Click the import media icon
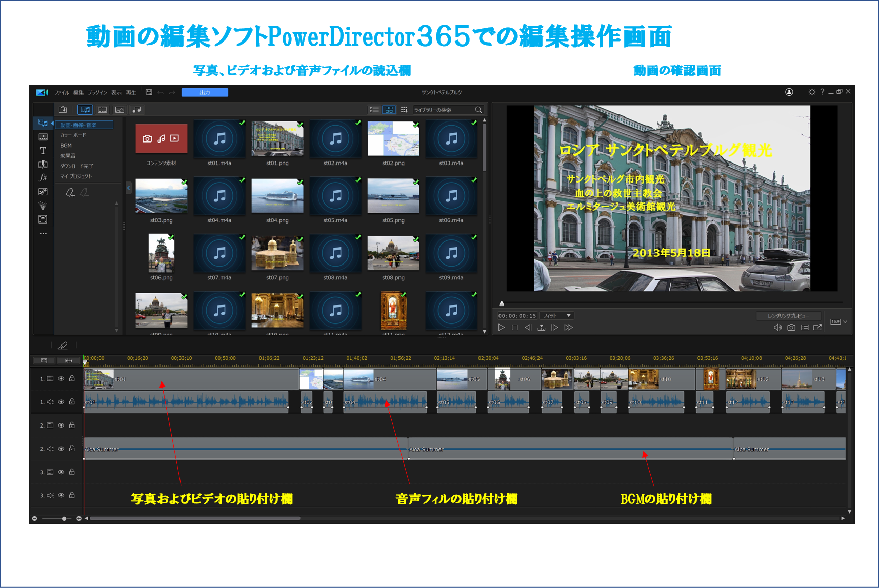Viewport: 879px width, 588px height. pyautogui.click(x=63, y=110)
